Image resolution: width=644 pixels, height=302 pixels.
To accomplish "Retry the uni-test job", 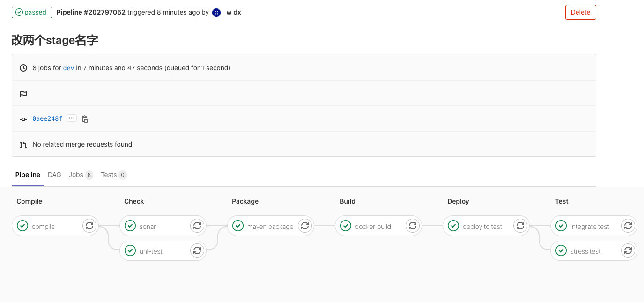I will tap(197, 250).
